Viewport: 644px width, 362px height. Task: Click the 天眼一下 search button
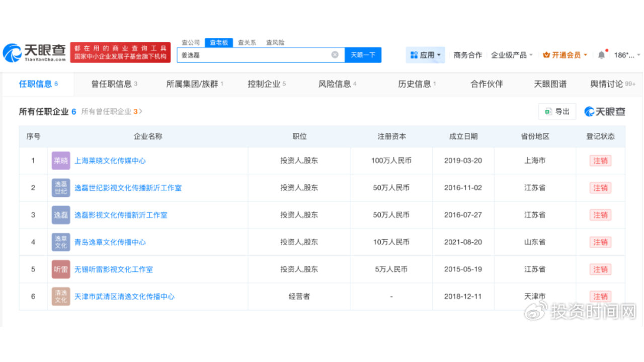pos(362,54)
